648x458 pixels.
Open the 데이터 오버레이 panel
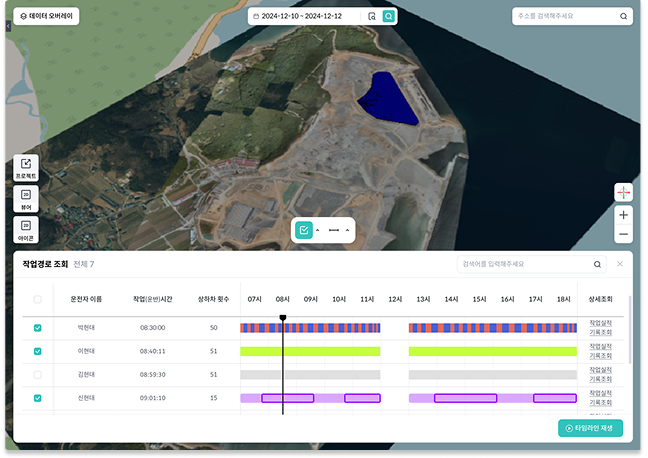[46, 16]
